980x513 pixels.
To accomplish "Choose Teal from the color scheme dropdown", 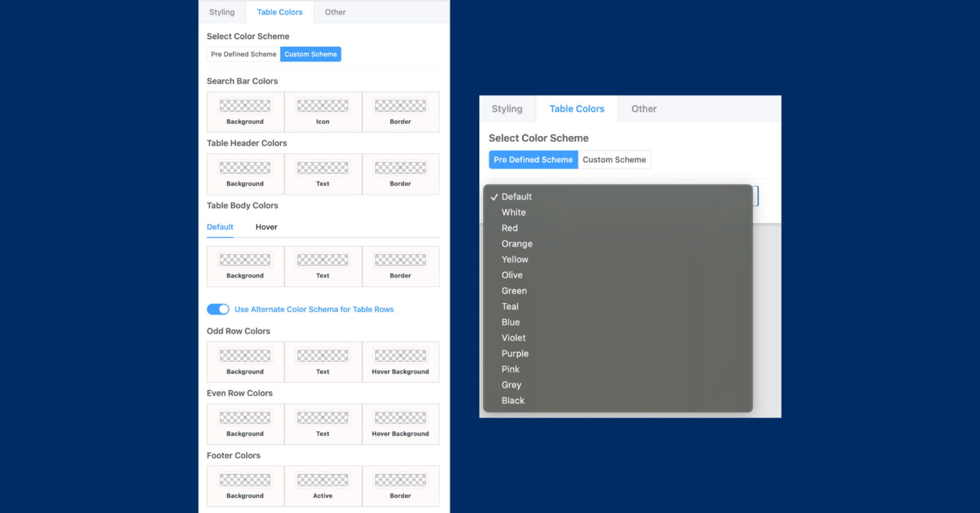I will 510,306.
